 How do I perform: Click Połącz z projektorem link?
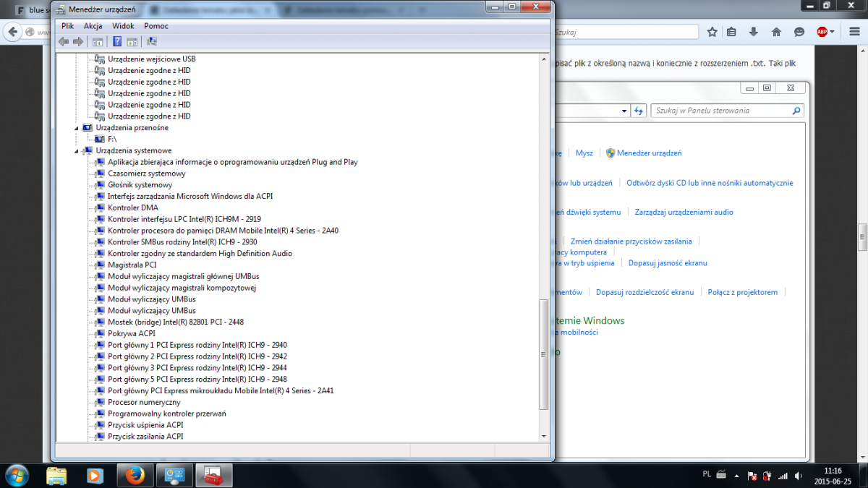743,292
